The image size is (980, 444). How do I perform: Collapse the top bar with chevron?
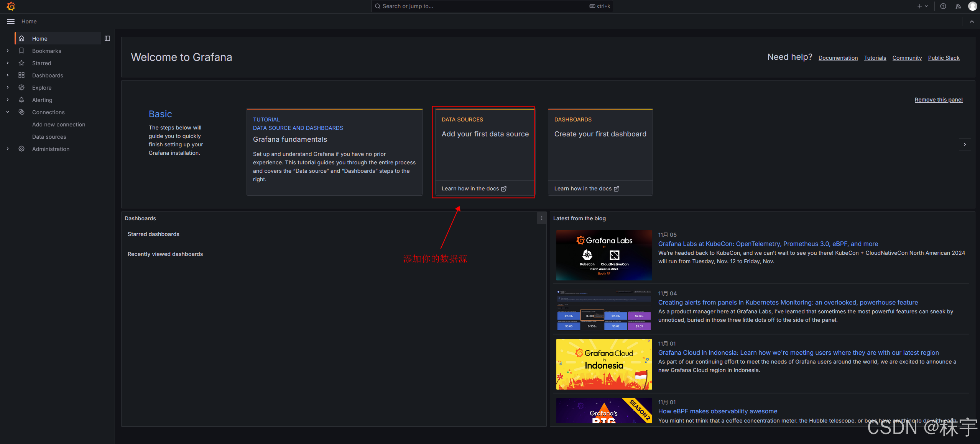tap(972, 21)
